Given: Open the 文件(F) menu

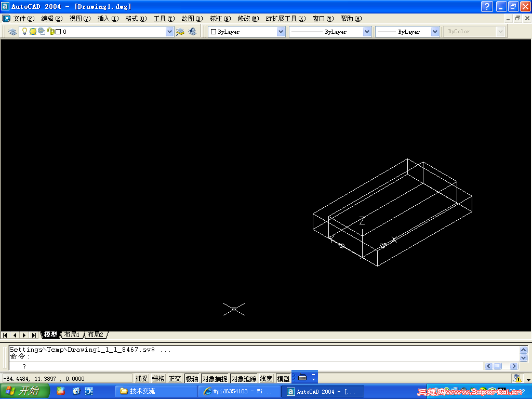Looking at the screenshot, I should 24,19.
